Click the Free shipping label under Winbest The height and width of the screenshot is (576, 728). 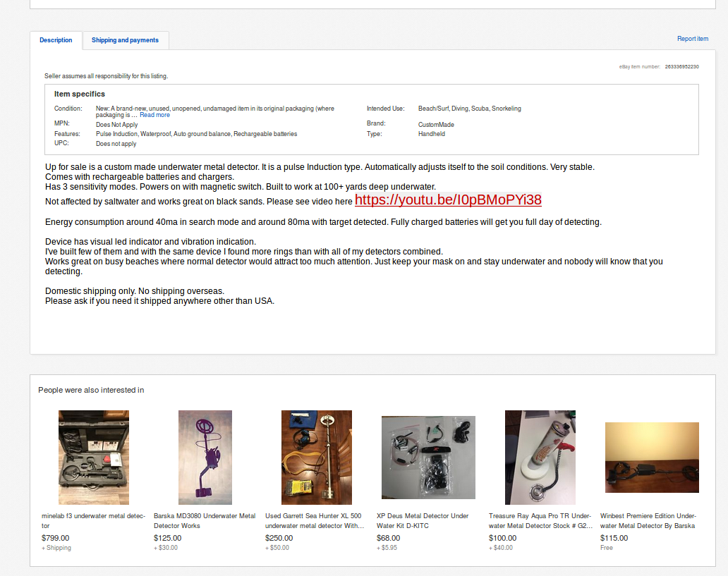[607, 548]
